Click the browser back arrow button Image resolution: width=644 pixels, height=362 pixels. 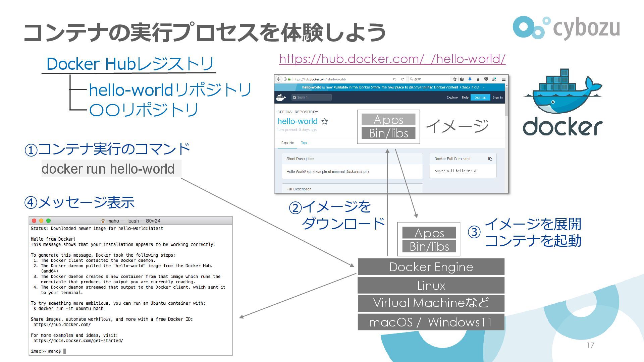[x=279, y=79]
